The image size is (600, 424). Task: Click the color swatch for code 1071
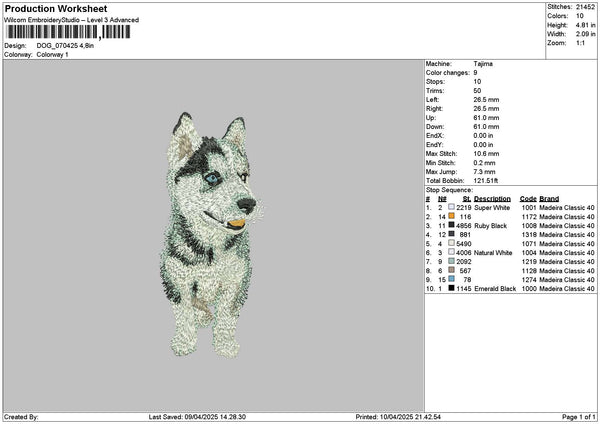click(x=452, y=243)
